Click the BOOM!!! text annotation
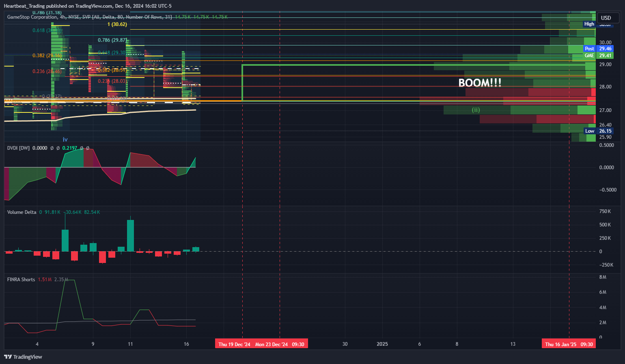 [x=480, y=83]
